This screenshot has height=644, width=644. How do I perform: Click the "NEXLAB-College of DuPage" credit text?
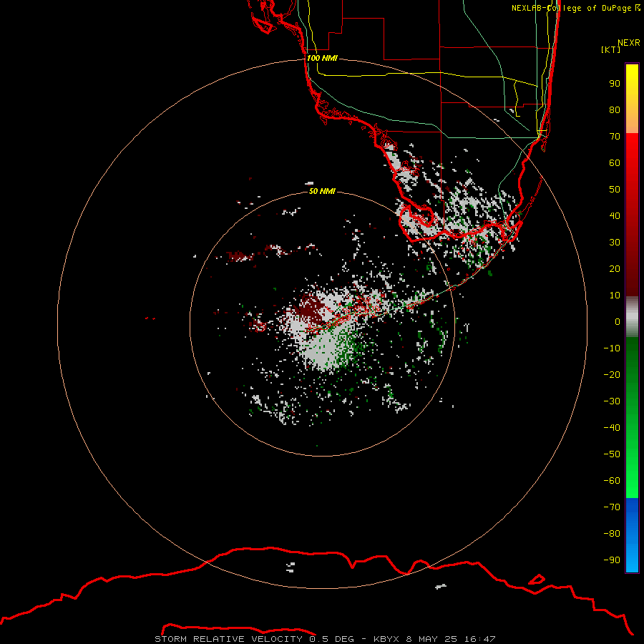point(572,8)
